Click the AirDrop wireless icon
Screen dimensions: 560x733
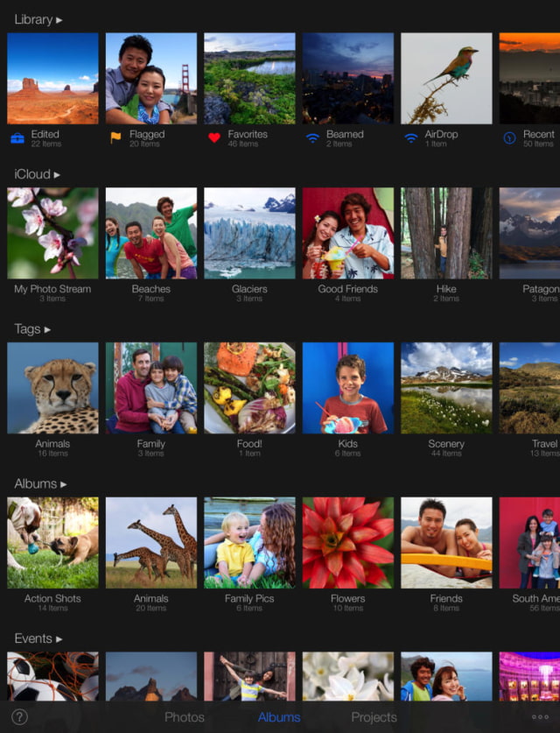pyautogui.click(x=410, y=138)
